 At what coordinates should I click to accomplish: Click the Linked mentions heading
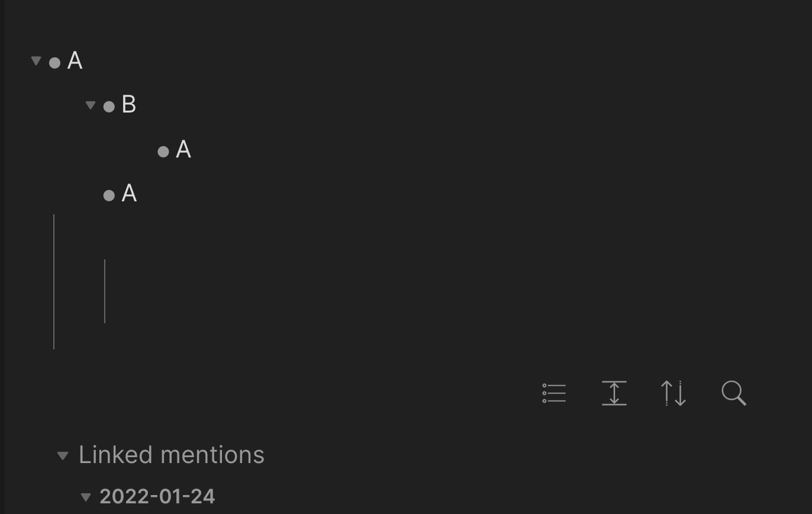pos(171,455)
